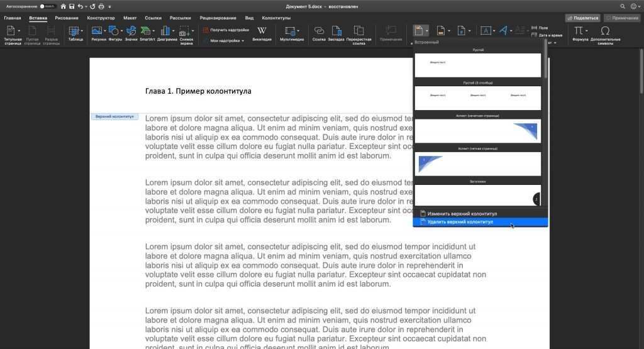644x349 pixels.
Task: Switch to the Конструктор tab
Action: click(101, 18)
